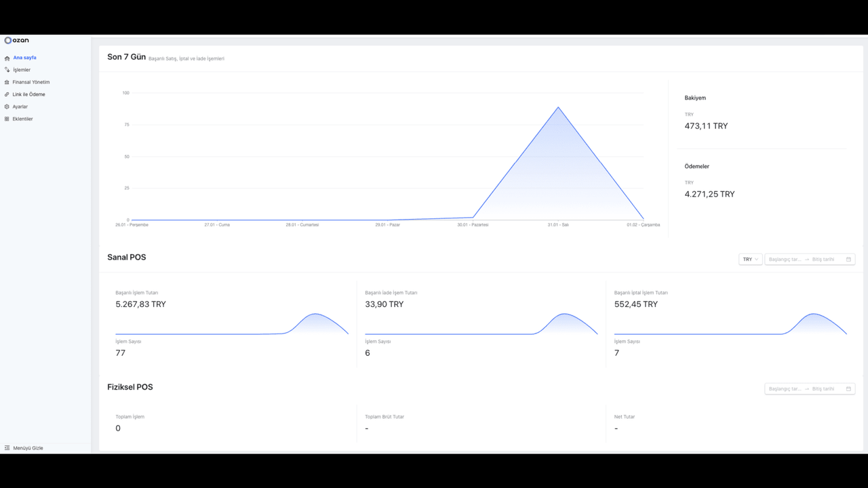Click the chain icon beside Link ile Ödeme
Image resolution: width=868 pixels, height=488 pixels.
[x=7, y=94]
